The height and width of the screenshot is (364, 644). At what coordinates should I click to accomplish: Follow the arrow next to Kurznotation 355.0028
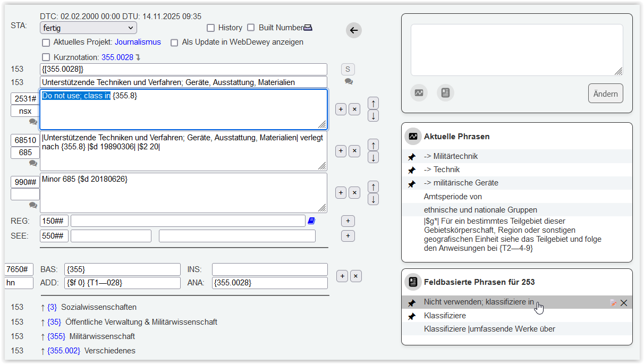(x=138, y=57)
